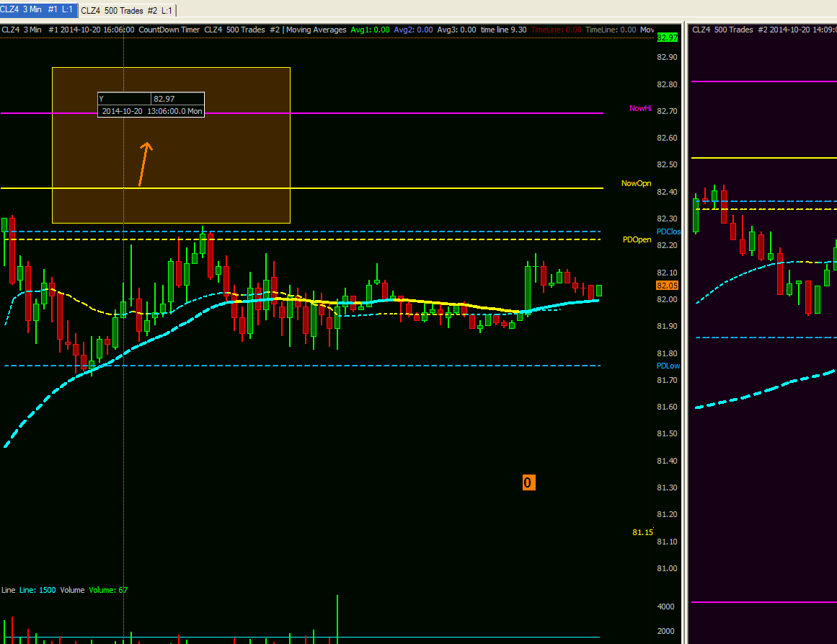Click the PDOpen line label
This screenshot has width=837, height=644.
[637, 239]
